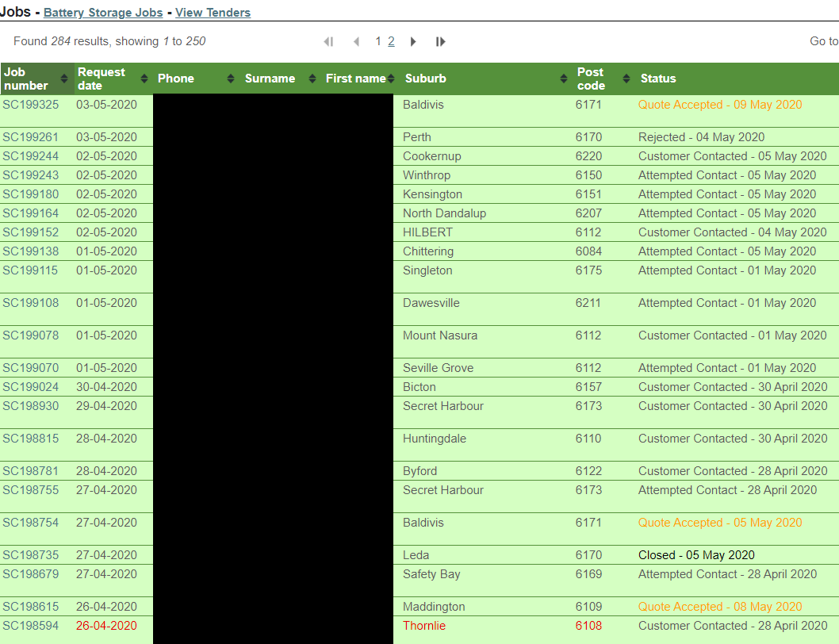Screen dimensions: 839x644
Task: Select Quote Accepted - 09 May 2020 status
Action: coord(720,105)
